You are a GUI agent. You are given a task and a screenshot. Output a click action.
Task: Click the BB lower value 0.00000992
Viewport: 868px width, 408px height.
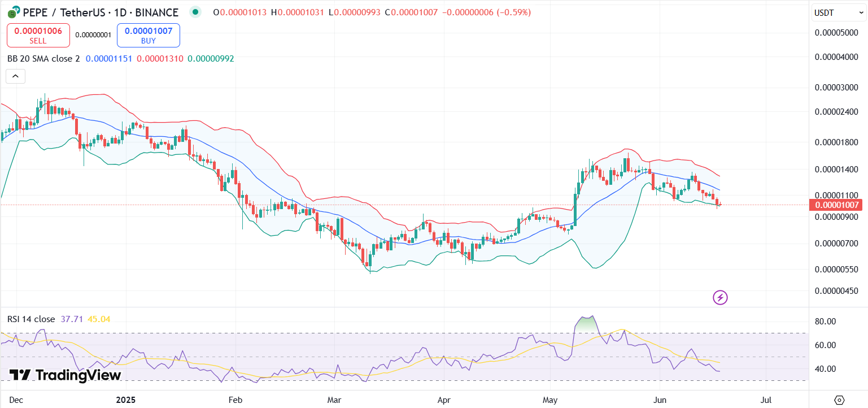click(x=211, y=58)
